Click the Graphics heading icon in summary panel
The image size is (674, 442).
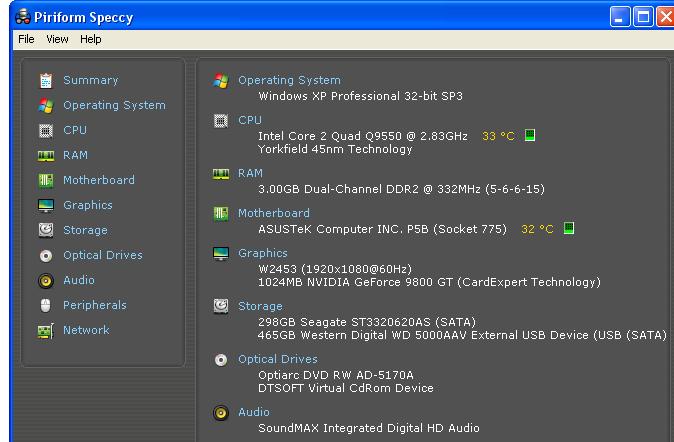(221, 253)
